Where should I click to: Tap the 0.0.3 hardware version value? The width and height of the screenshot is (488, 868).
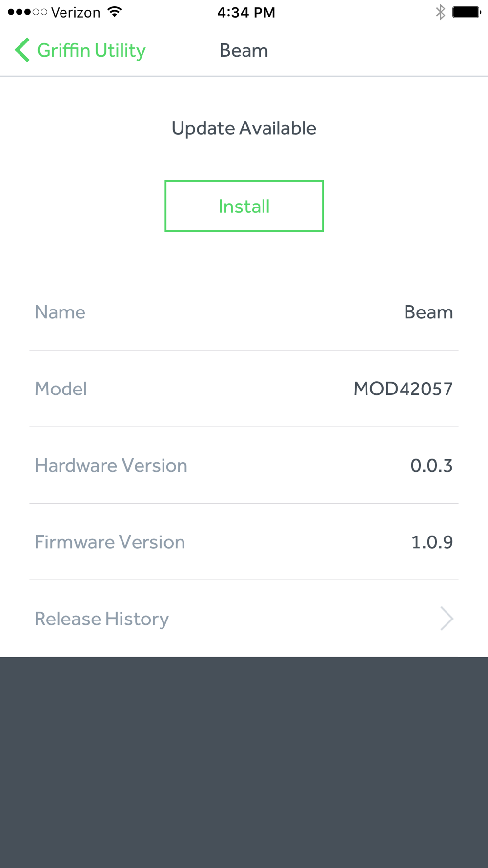431,466
